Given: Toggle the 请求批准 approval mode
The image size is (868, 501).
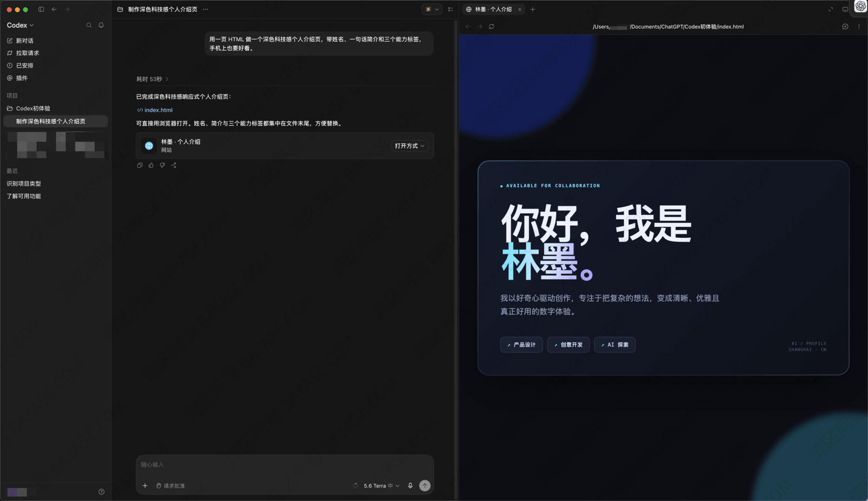Looking at the screenshot, I should click(171, 486).
